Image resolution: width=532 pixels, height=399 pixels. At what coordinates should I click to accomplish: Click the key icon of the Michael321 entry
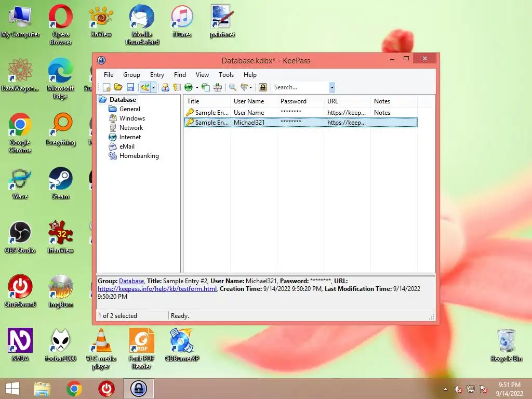pos(190,122)
